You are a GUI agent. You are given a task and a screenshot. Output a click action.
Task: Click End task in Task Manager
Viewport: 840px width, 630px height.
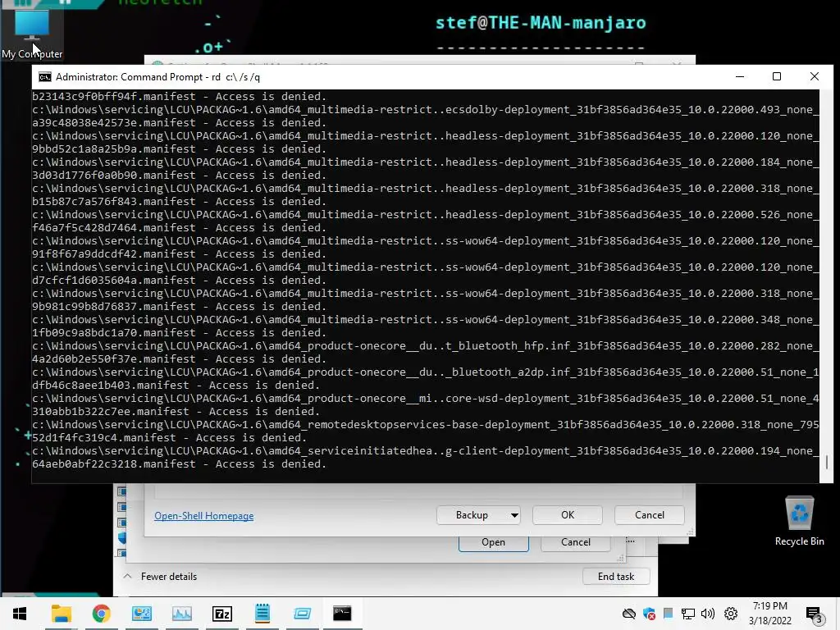[616, 577]
